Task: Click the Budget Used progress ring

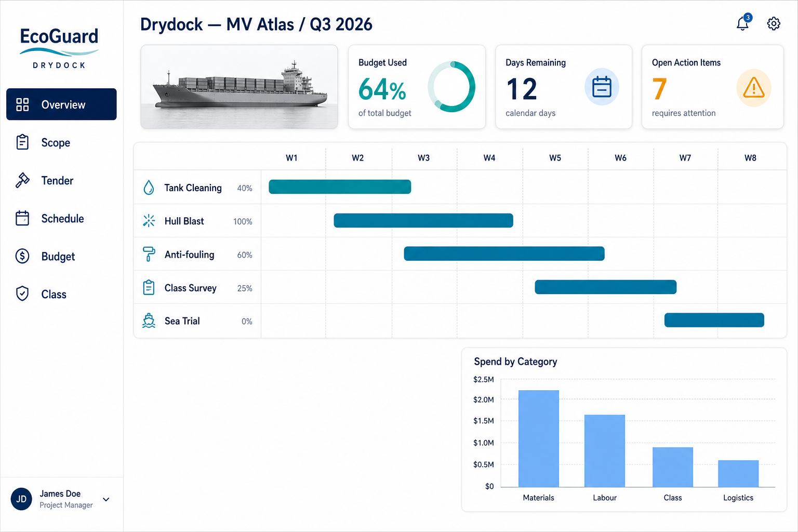Action: coord(451,87)
